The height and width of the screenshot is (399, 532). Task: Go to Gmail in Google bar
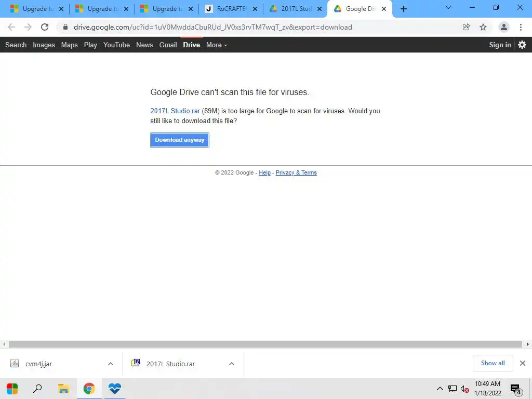tap(168, 45)
